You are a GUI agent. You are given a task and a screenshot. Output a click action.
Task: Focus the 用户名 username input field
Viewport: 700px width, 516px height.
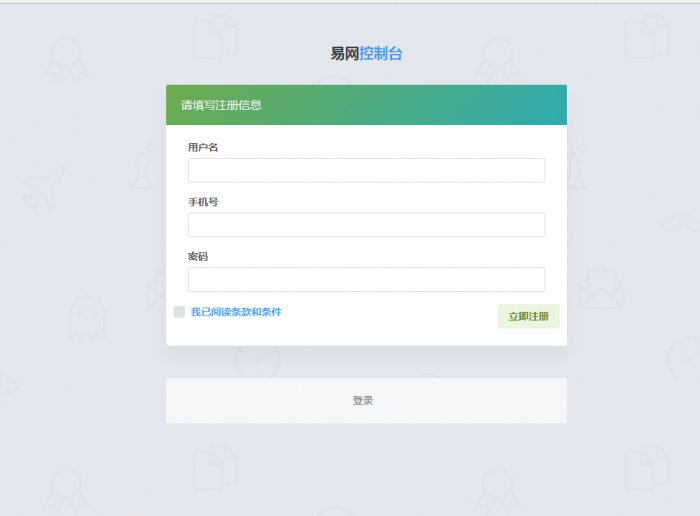(366, 170)
